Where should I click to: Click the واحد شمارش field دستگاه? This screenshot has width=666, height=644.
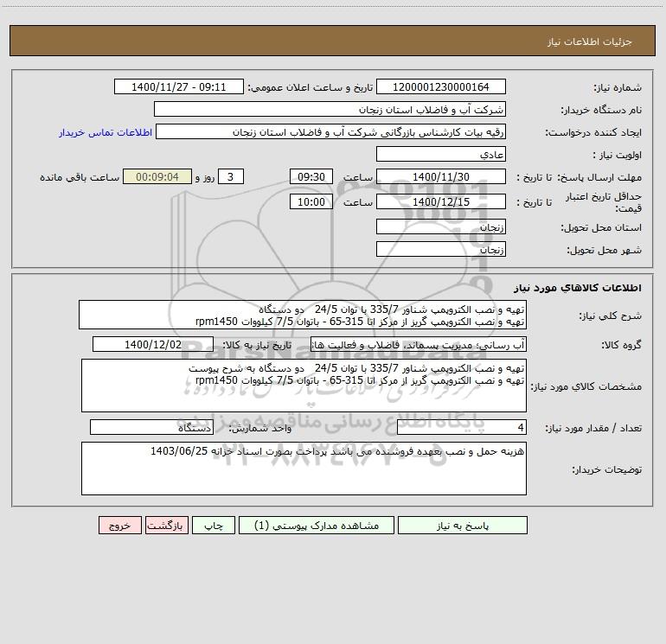[x=151, y=427]
